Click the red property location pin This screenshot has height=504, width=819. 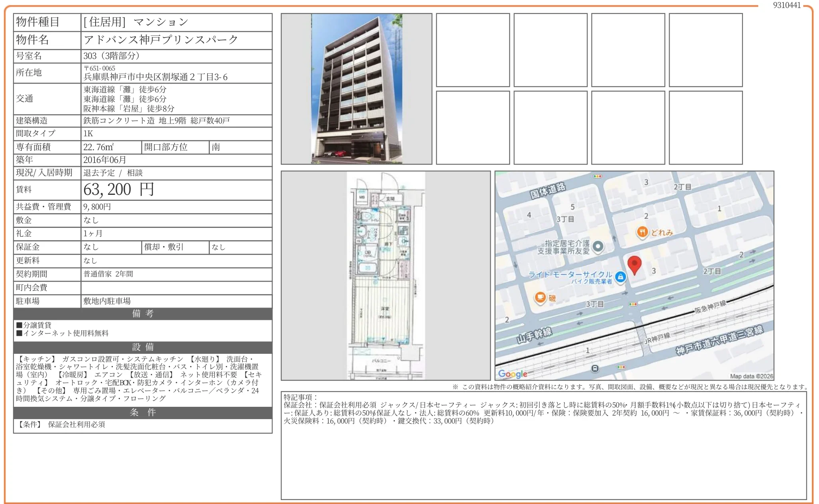[634, 265]
